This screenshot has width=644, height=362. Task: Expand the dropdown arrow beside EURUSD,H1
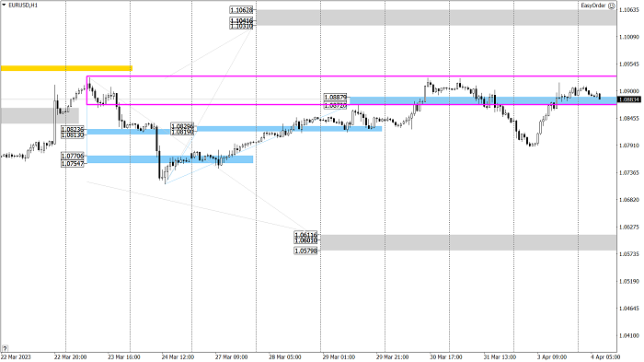4,6
